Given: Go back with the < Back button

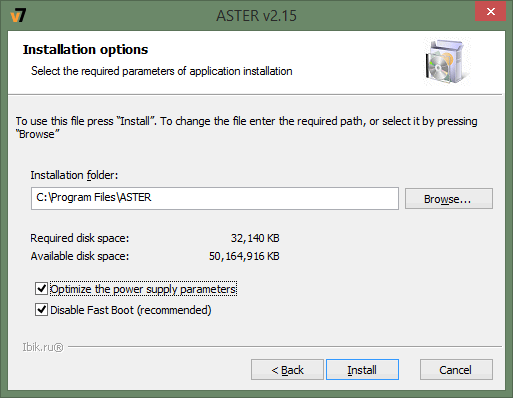Looking at the screenshot, I should 287,369.
